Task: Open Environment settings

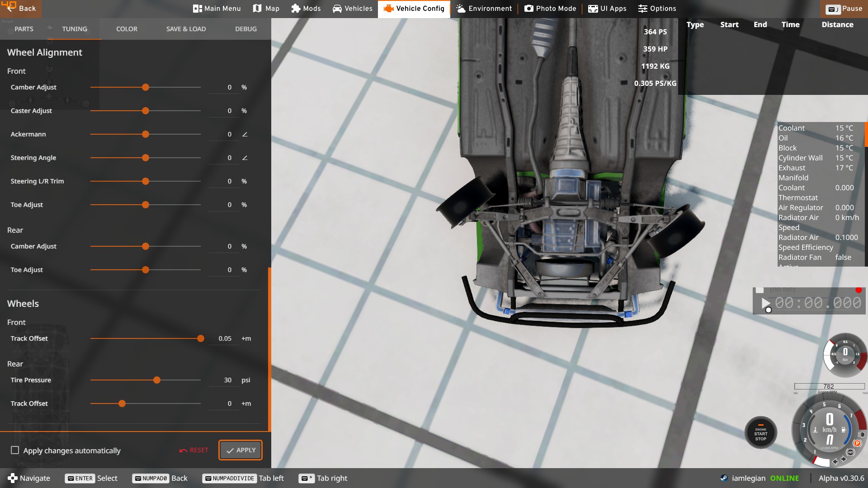Action: click(x=484, y=9)
